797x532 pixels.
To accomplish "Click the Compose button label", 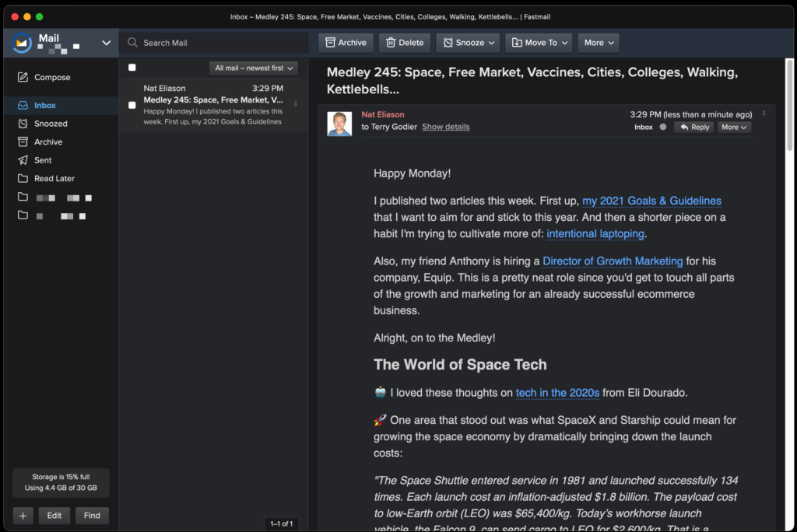I will [52, 77].
